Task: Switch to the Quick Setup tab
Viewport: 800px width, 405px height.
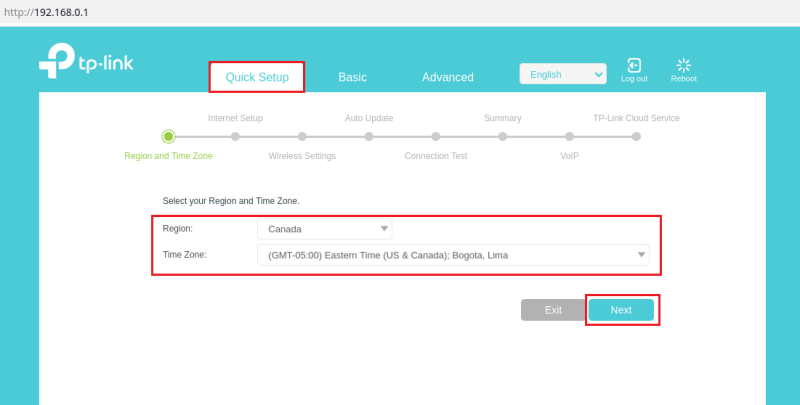Action: tap(257, 77)
